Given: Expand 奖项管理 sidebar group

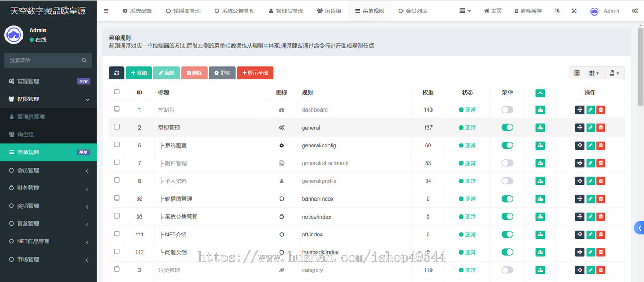Looking at the screenshot, I should click(48, 205).
